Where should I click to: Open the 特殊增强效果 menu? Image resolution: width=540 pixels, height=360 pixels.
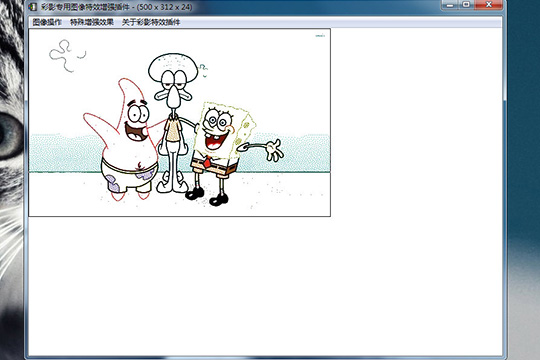[x=92, y=22]
